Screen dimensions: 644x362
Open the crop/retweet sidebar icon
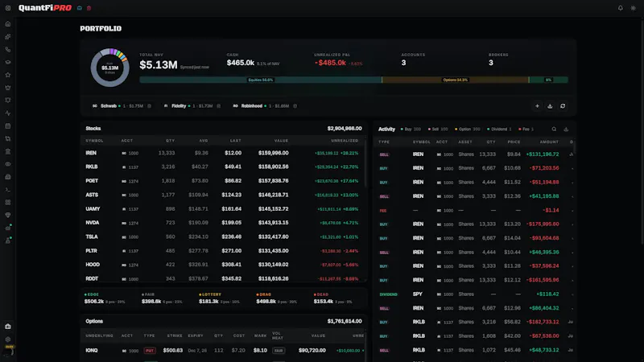8,138
